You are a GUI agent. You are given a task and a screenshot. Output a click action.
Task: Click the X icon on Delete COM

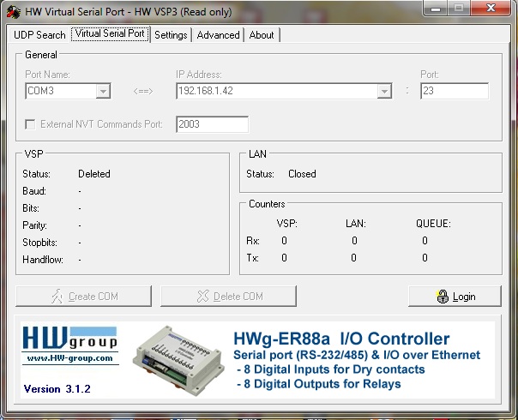click(203, 297)
